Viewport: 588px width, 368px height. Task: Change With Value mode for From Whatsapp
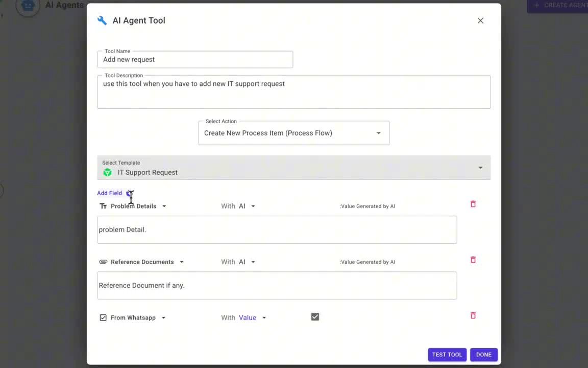click(252, 318)
